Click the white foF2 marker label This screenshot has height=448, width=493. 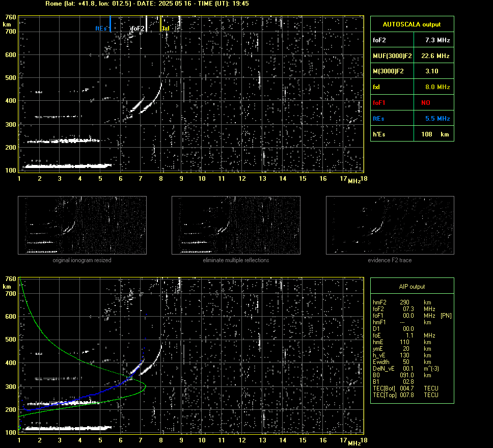point(138,29)
